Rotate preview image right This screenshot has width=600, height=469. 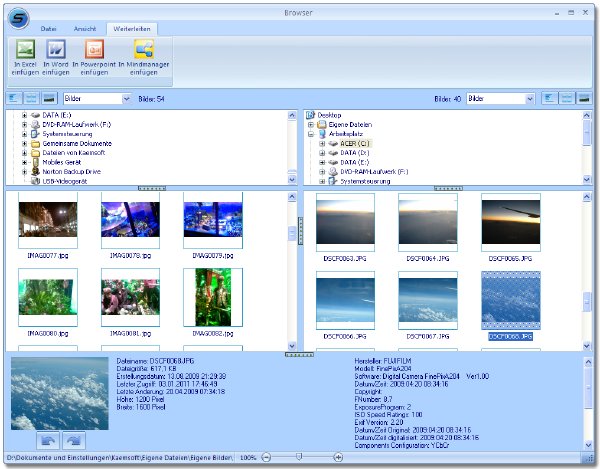74,441
